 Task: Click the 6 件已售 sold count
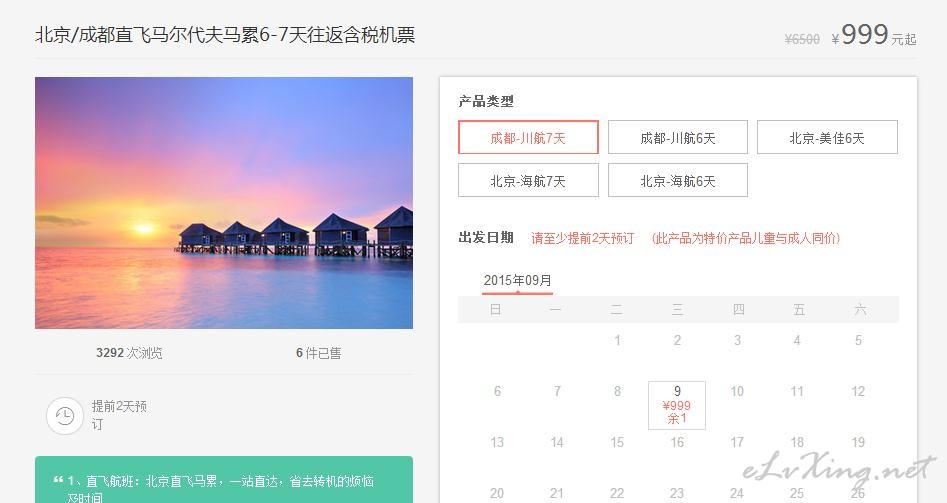318,353
